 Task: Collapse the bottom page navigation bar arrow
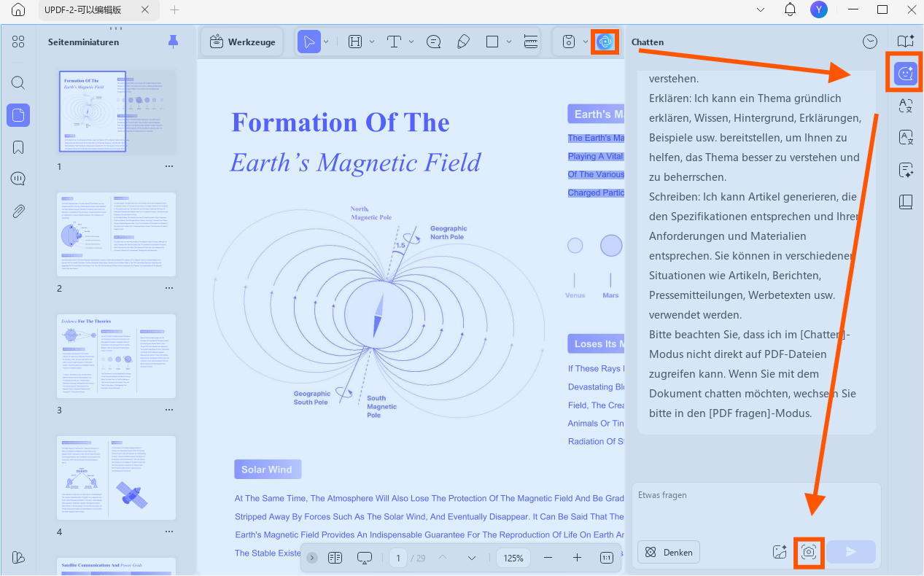coord(312,558)
